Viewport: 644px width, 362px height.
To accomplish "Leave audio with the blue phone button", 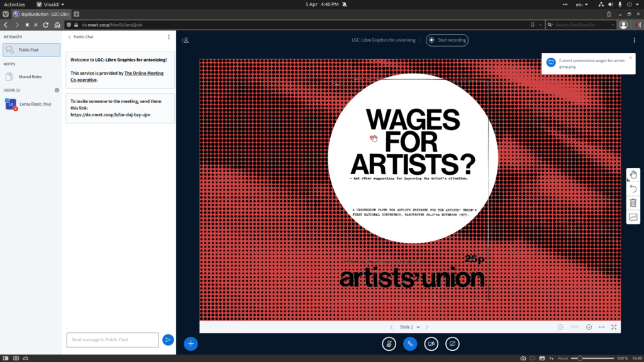I will (x=410, y=344).
